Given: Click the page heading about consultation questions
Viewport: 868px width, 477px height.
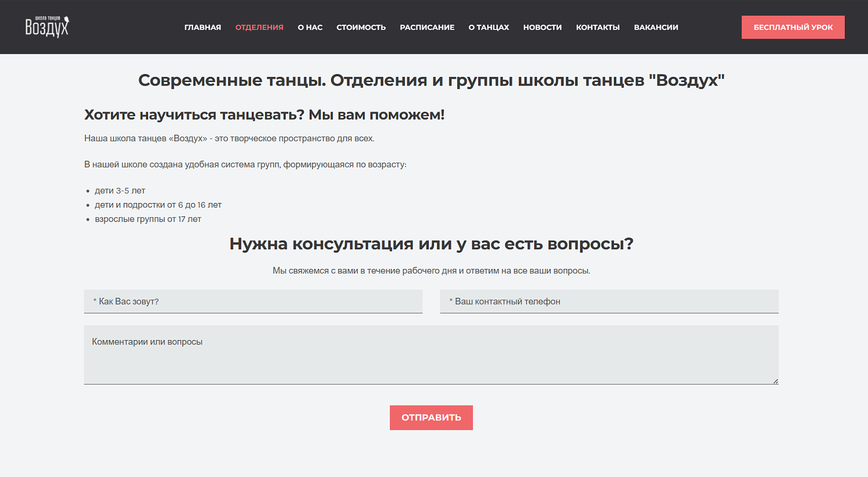Looking at the screenshot, I should pos(431,243).
